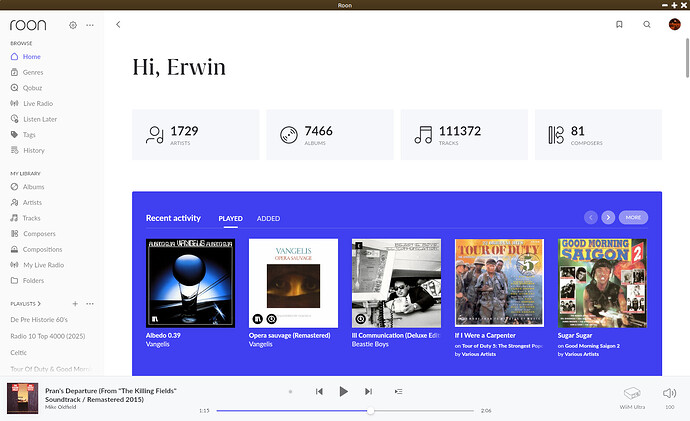Image resolution: width=690 pixels, height=421 pixels.
Task: Open Albedo 0.39 album cover
Action: coord(190,283)
